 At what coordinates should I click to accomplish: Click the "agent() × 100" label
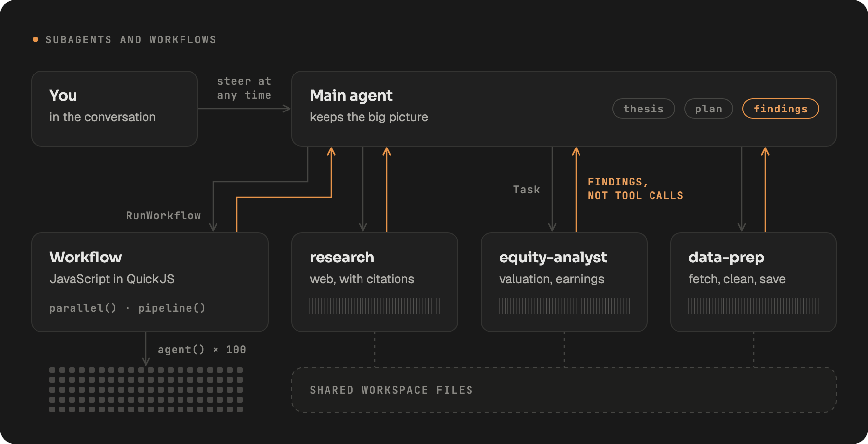[202, 350]
